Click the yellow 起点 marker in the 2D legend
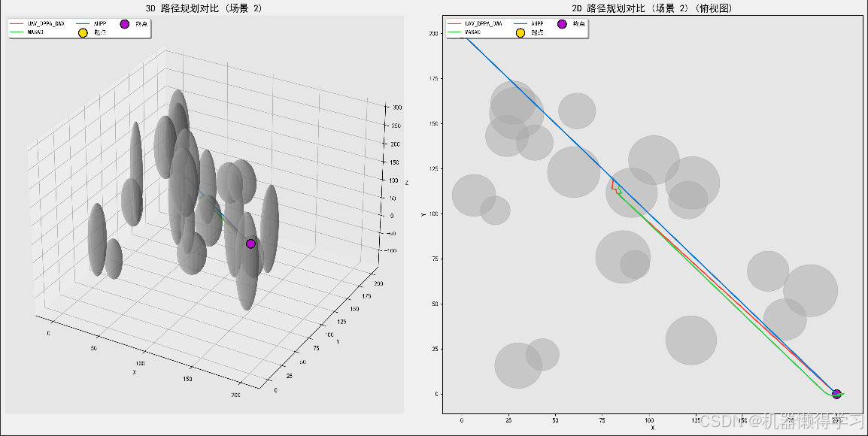 pyautogui.click(x=520, y=32)
